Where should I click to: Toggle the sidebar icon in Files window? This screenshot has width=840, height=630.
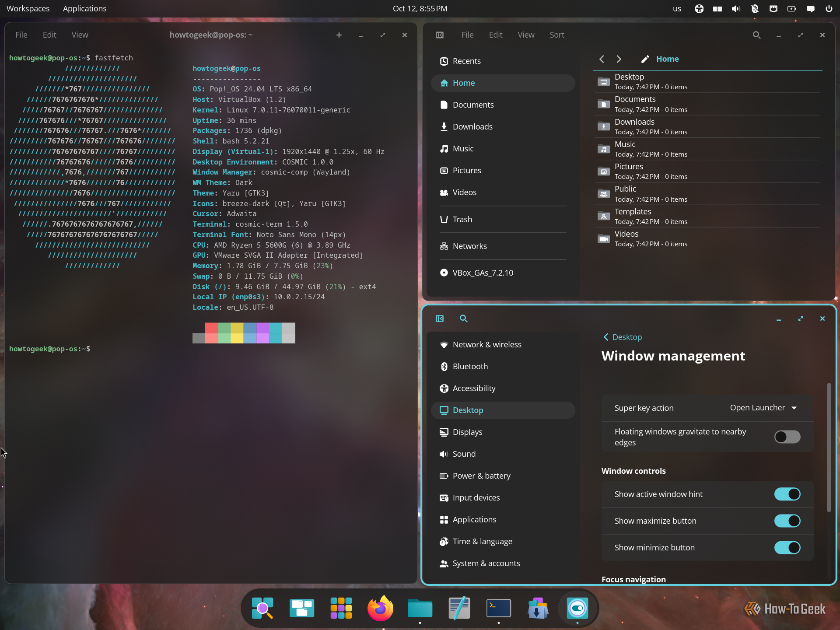tap(440, 35)
